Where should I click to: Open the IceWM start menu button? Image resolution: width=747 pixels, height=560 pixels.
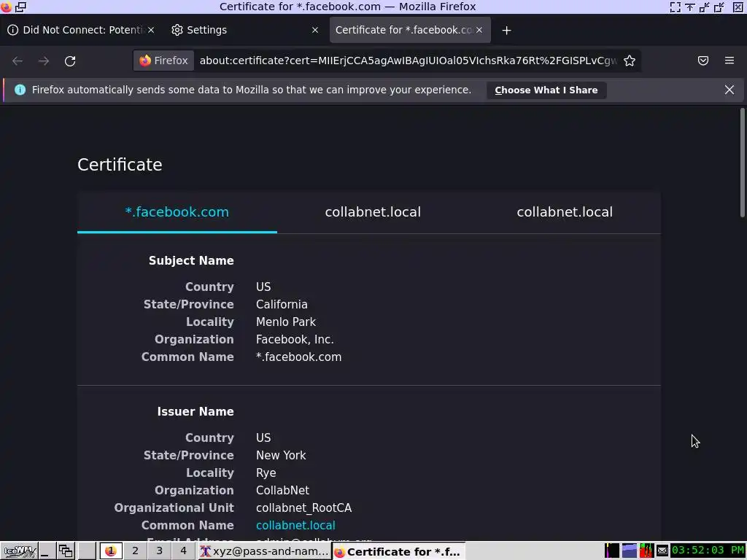[19, 551]
